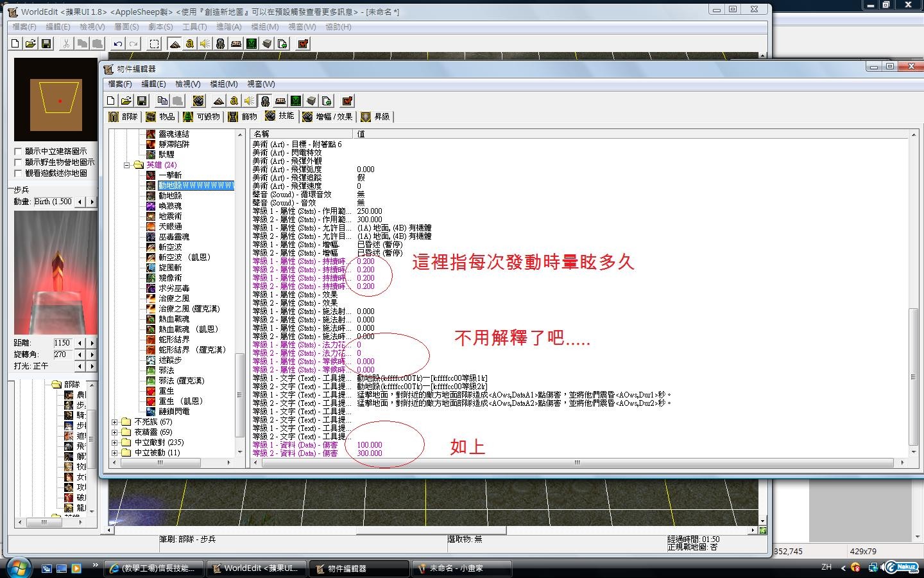
Task: Click terrain mountain icon in Object Editor toolbar
Action: click(x=219, y=101)
